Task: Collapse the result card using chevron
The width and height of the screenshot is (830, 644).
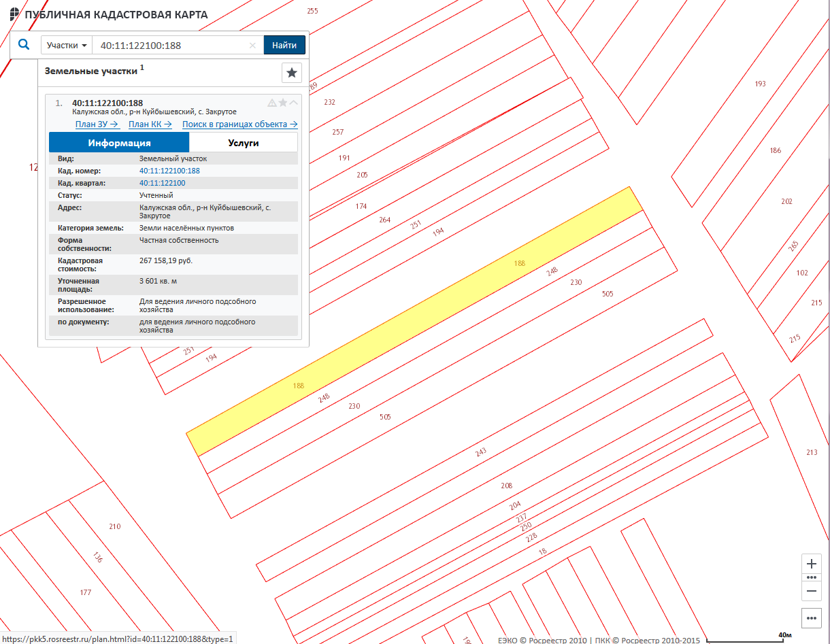Action: (x=294, y=103)
